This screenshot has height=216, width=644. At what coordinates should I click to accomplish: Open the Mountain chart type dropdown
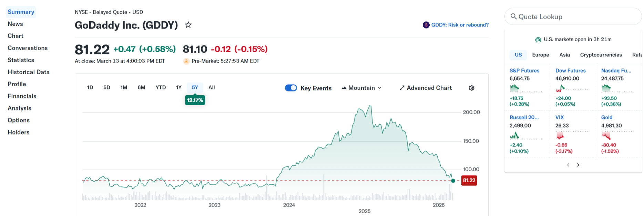click(x=361, y=88)
